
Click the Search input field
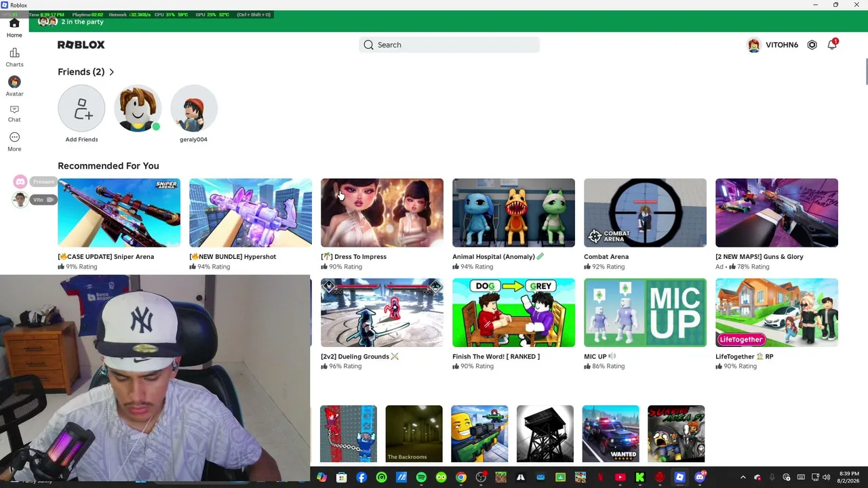coord(449,45)
